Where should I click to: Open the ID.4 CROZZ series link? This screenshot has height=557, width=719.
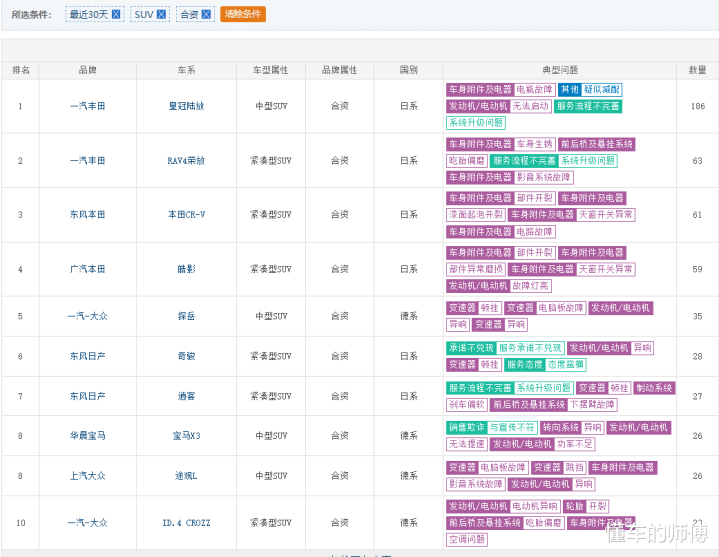186,523
